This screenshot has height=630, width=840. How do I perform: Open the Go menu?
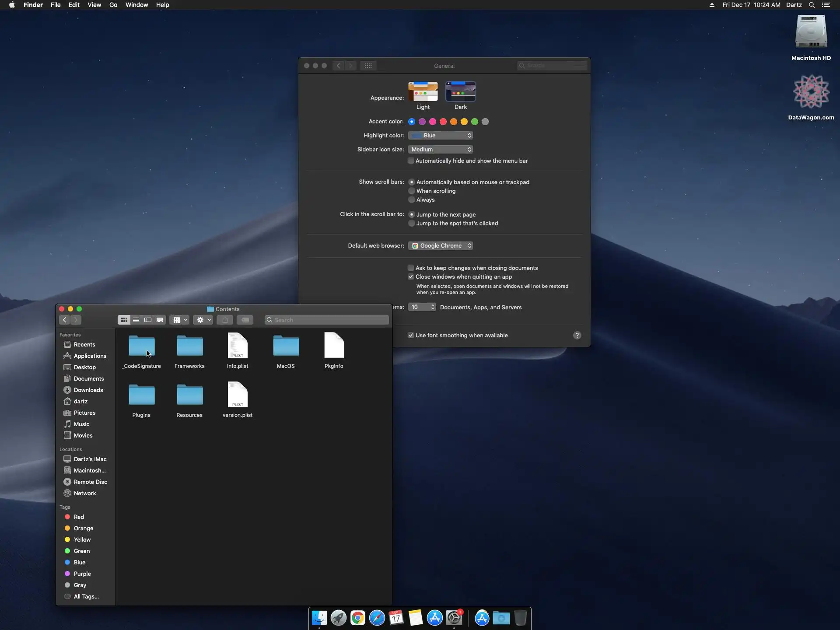[x=113, y=5]
